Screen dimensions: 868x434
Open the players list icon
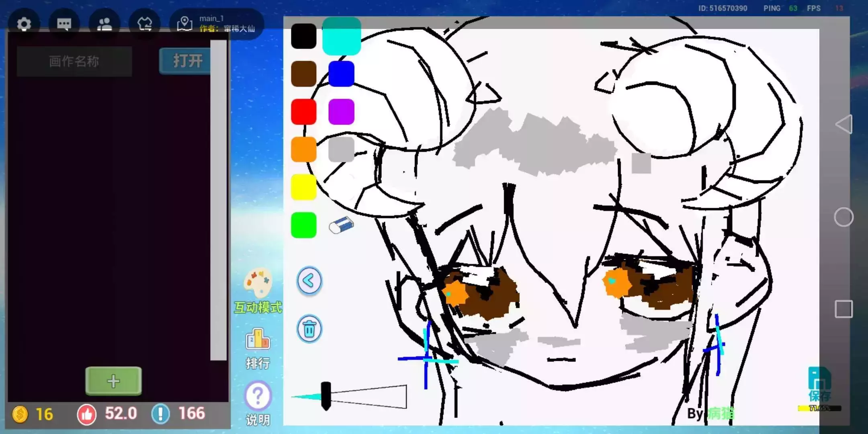[x=104, y=24]
